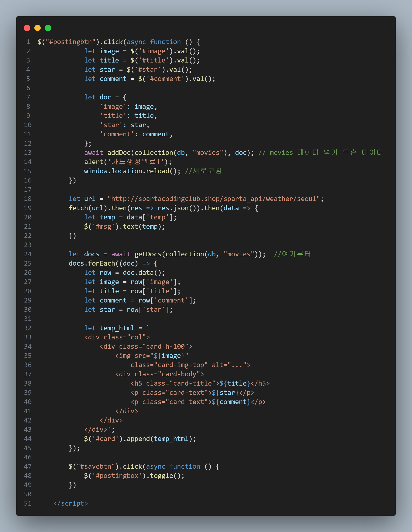Click the fetch(url) call on line 19
412x532 pixels.
point(88,208)
